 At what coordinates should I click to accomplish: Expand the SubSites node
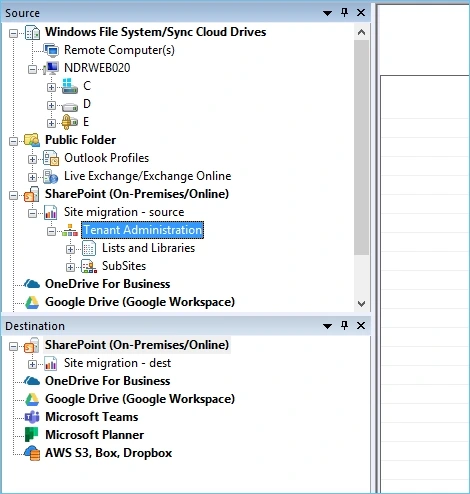click(x=70, y=267)
